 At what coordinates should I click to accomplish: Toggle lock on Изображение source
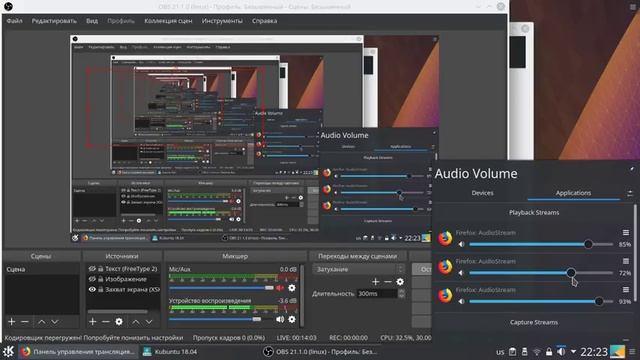[100, 279]
